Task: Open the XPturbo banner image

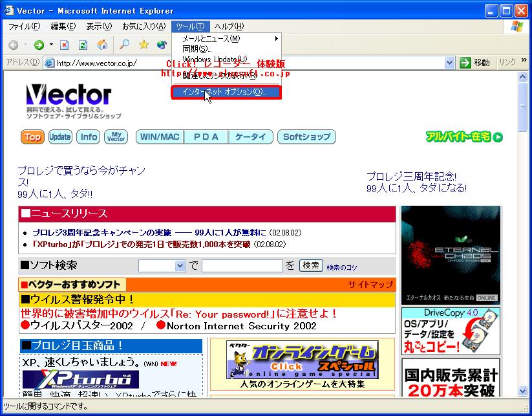Action: tap(81, 379)
